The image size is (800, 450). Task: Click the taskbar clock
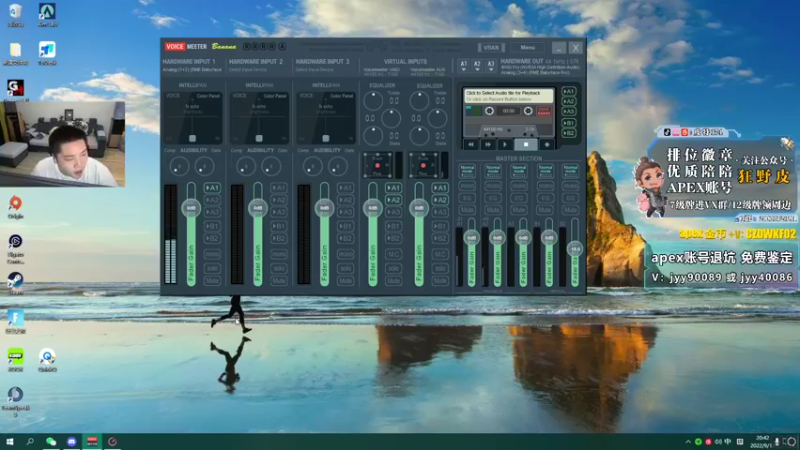coord(762,441)
